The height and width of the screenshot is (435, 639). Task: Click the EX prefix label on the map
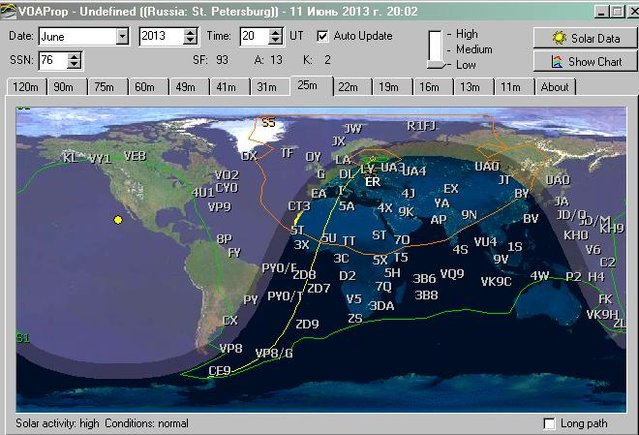(x=451, y=189)
